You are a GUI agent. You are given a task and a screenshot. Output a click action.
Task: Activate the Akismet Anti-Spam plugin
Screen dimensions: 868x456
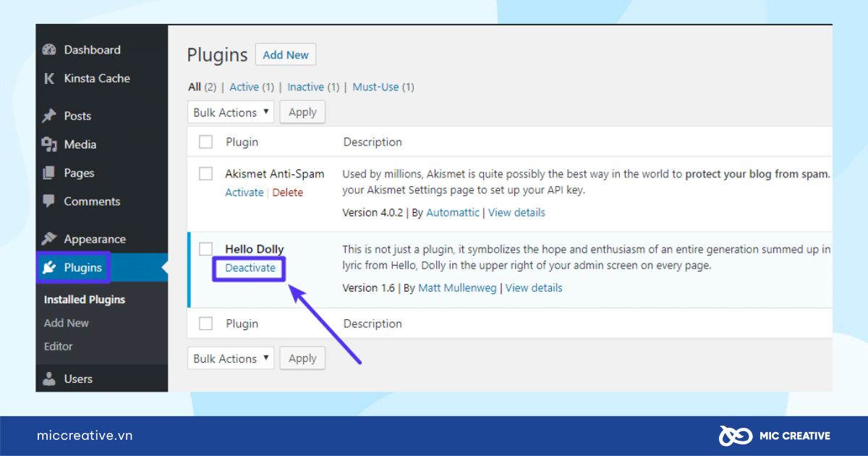pos(244,193)
